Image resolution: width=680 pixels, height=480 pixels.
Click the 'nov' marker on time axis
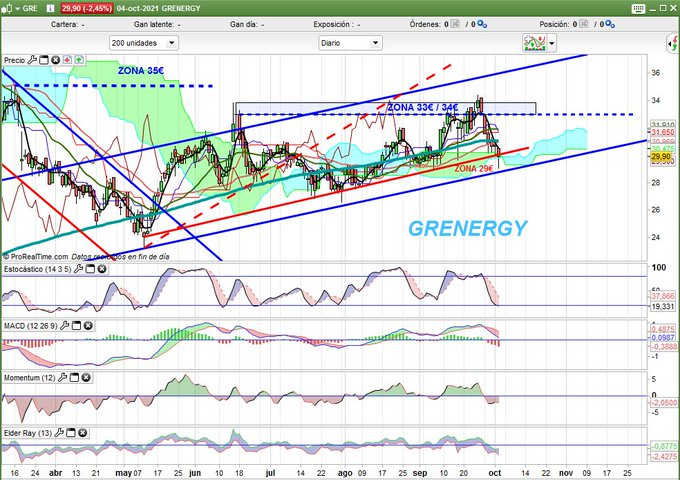coord(566,473)
